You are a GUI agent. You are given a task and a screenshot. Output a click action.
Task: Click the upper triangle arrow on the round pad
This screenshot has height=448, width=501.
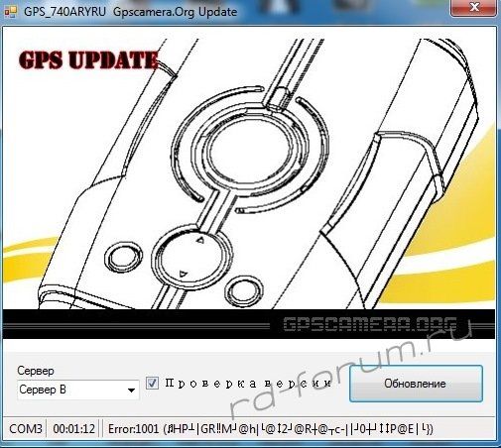(x=200, y=240)
